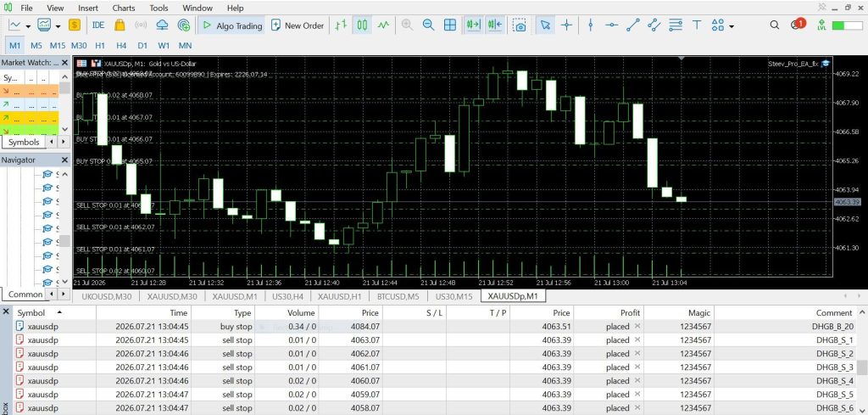Switch to the US30,H4 chart tab
The width and height of the screenshot is (868, 415).
click(288, 296)
